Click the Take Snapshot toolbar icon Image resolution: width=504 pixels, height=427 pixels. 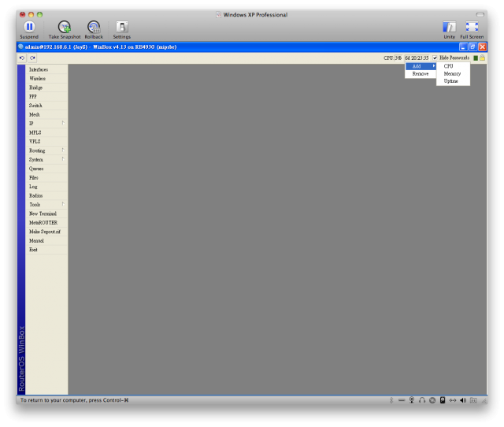coord(65,27)
